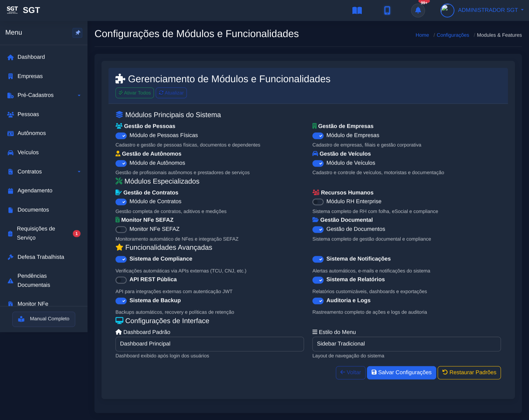Turn on the API REST Pública switch
The height and width of the screenshot is (420, 529).
tap(121, 280)
